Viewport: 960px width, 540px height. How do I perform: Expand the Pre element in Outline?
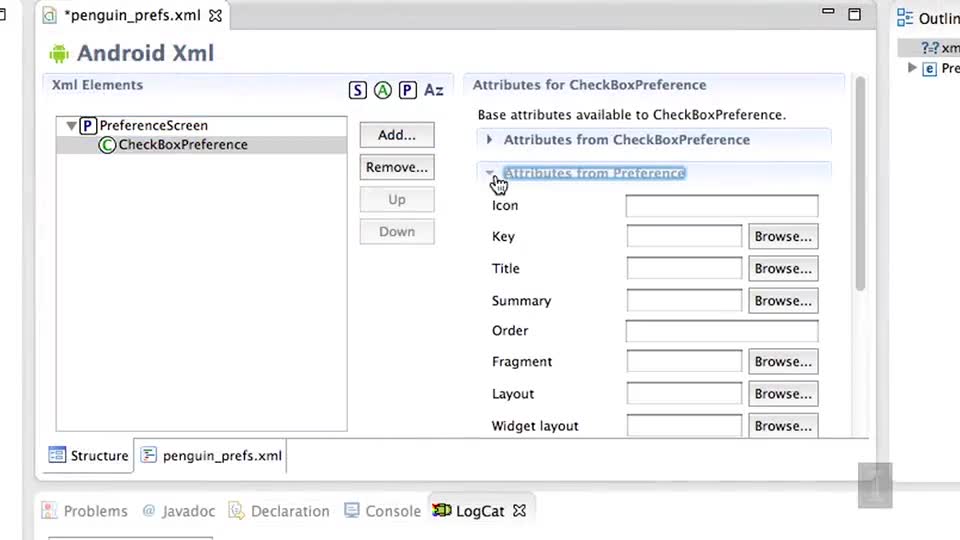point(912,67)
